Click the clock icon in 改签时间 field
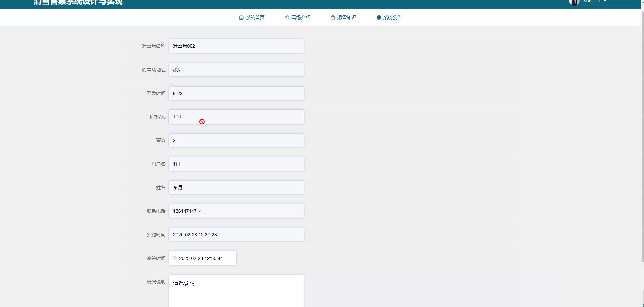The image size is (644, 307). point(175,258)
